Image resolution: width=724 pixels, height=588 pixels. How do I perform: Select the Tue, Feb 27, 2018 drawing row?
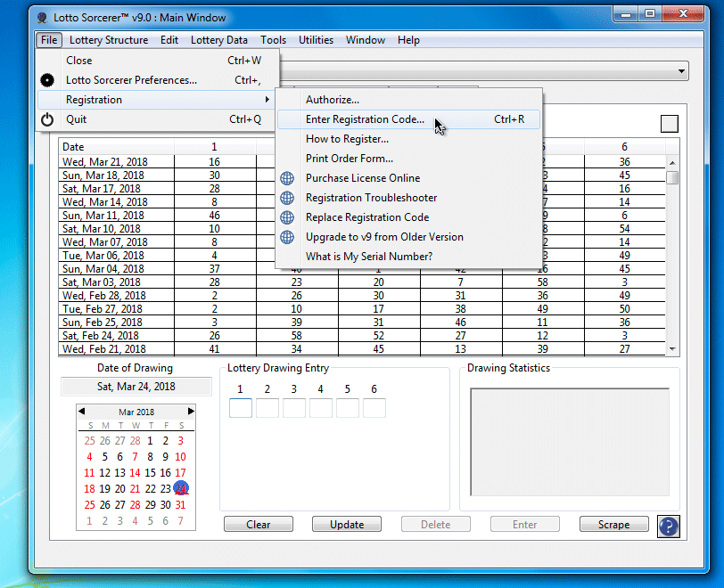coord(363,309)
